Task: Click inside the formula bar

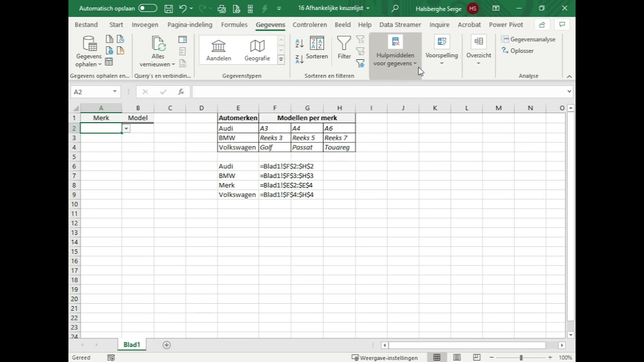Action: click(378, 92)
